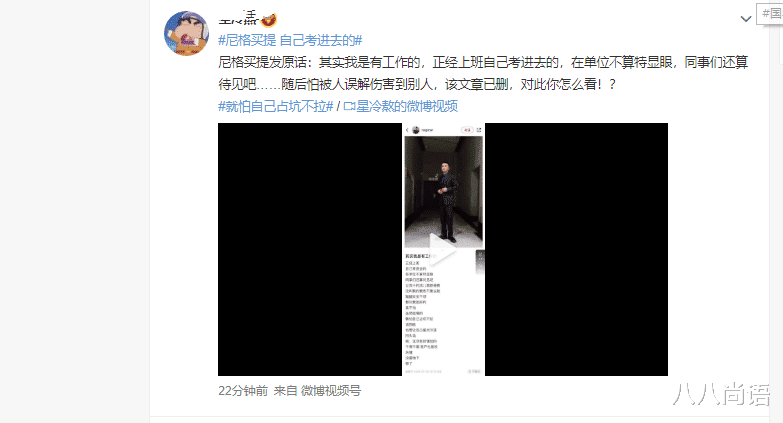Click the post body text paragraph

coord(483,73)
